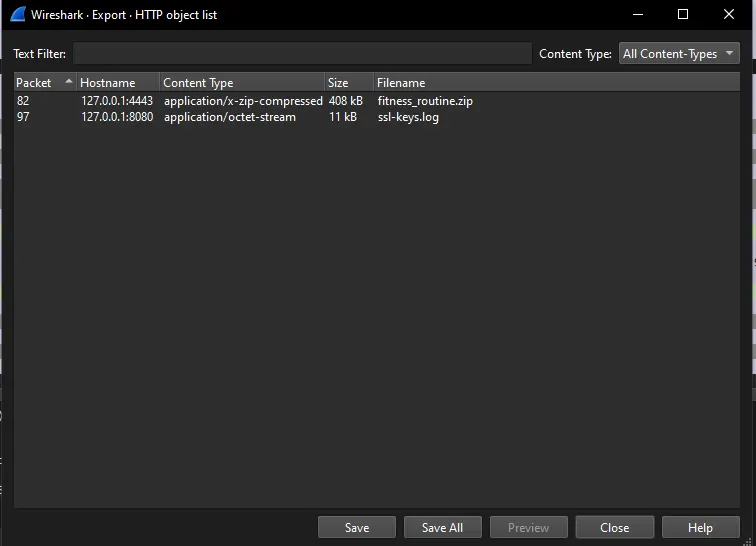Select the ssl-keys.log filename
Screen dimensions: 756x546
[408, 117]
